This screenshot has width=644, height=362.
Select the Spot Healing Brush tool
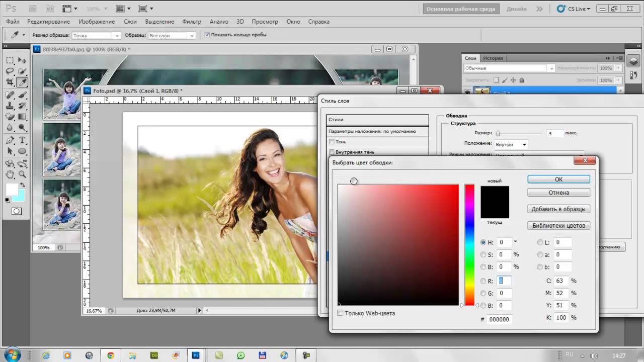pos(10,95)
